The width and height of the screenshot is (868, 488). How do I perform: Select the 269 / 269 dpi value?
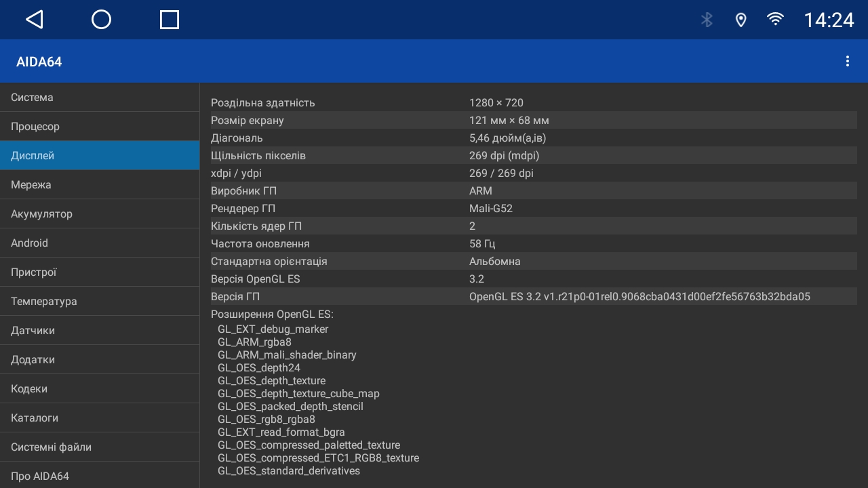pyautogui.click(x=501, y=174)
